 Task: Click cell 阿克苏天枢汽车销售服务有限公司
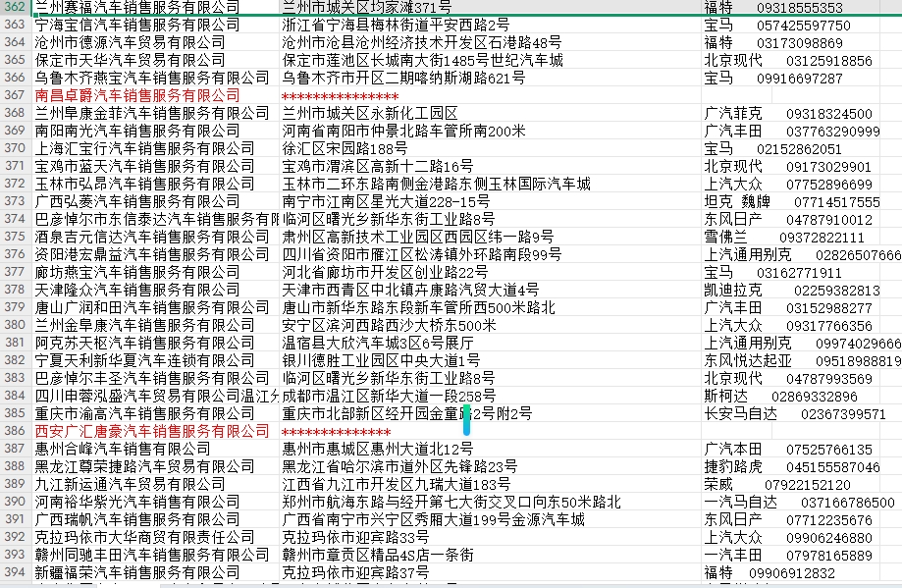tap(144, 343)
